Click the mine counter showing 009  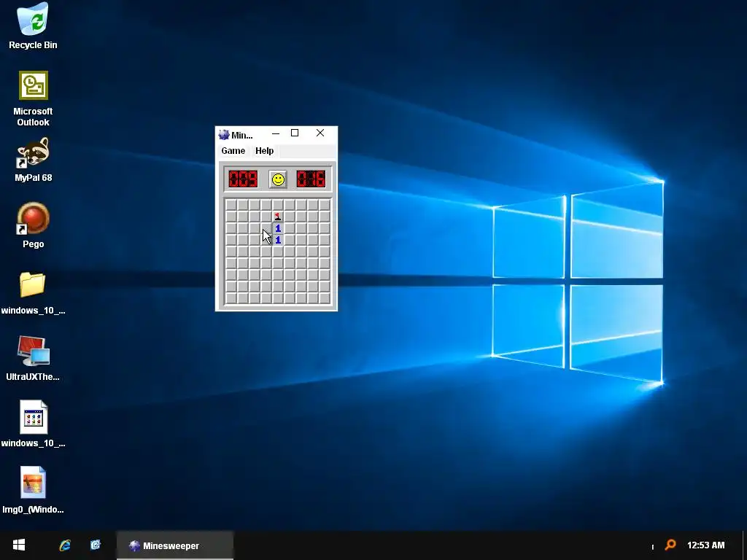click(x=243, y=179)
